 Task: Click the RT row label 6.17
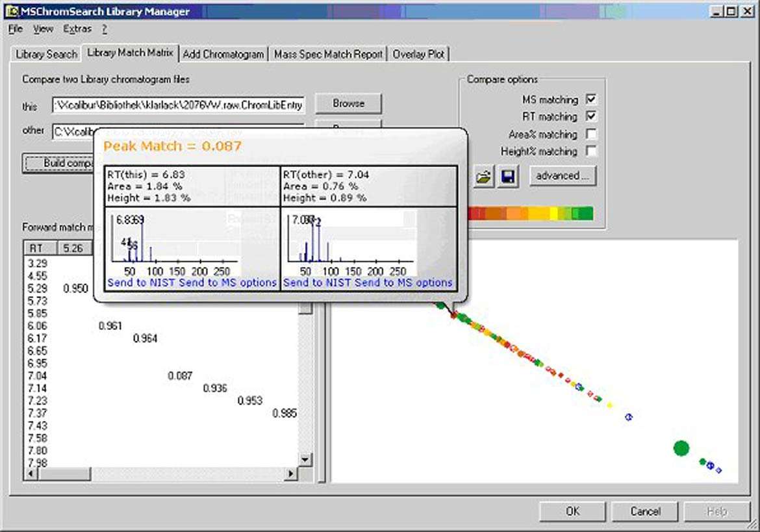tap(37, 338)
